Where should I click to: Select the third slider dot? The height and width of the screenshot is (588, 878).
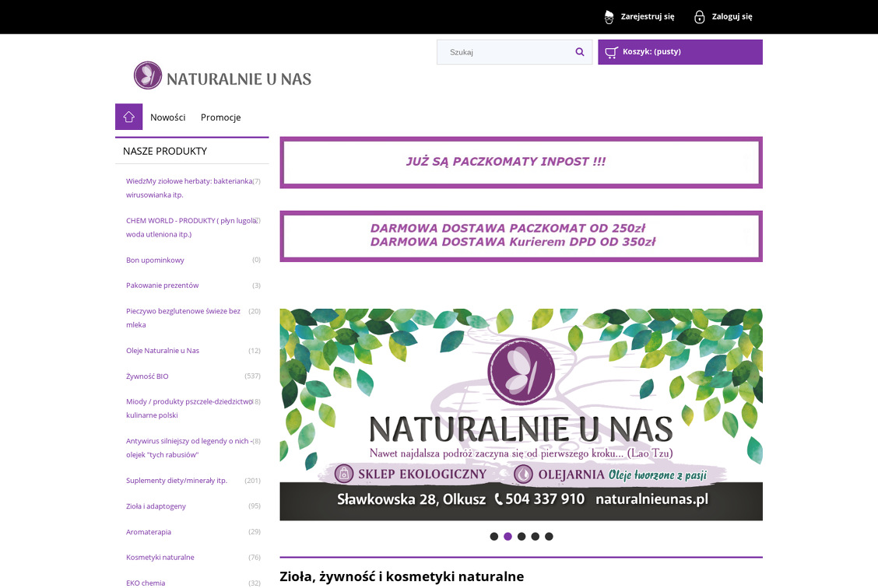(x=522, y=537)
